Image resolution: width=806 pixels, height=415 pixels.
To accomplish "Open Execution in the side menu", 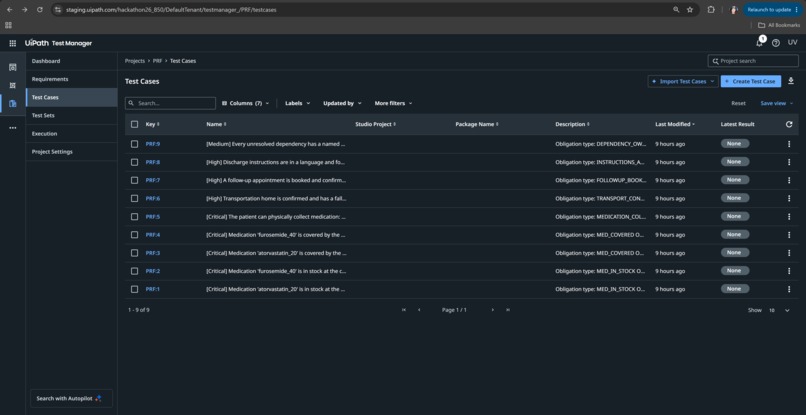I will click(71, 134).
